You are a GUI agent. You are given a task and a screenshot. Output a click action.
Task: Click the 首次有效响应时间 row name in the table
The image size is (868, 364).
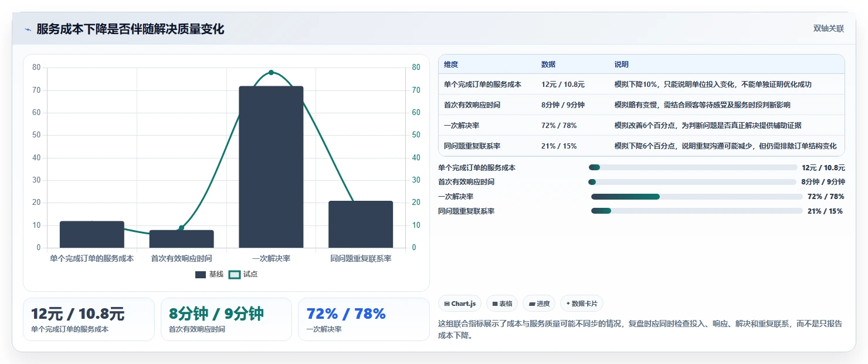[472, 105]
